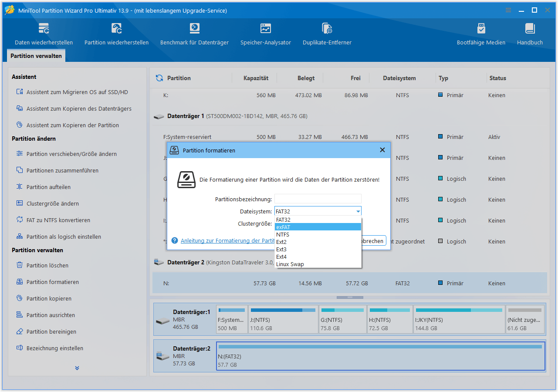Click Datenträger:2 disk icon in disk map
This screenshot has width=558, height=392.
tap(163, 356)
